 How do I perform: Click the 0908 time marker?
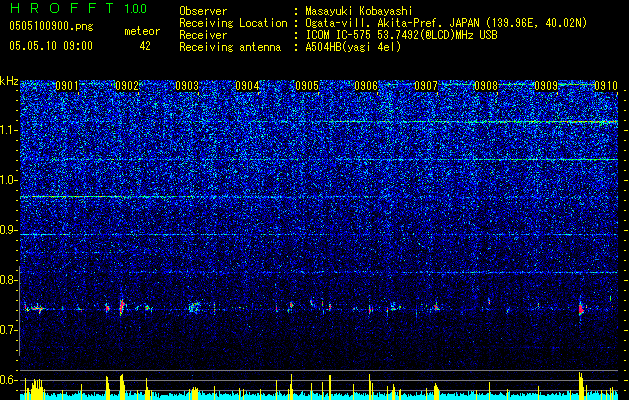(486, 86)
